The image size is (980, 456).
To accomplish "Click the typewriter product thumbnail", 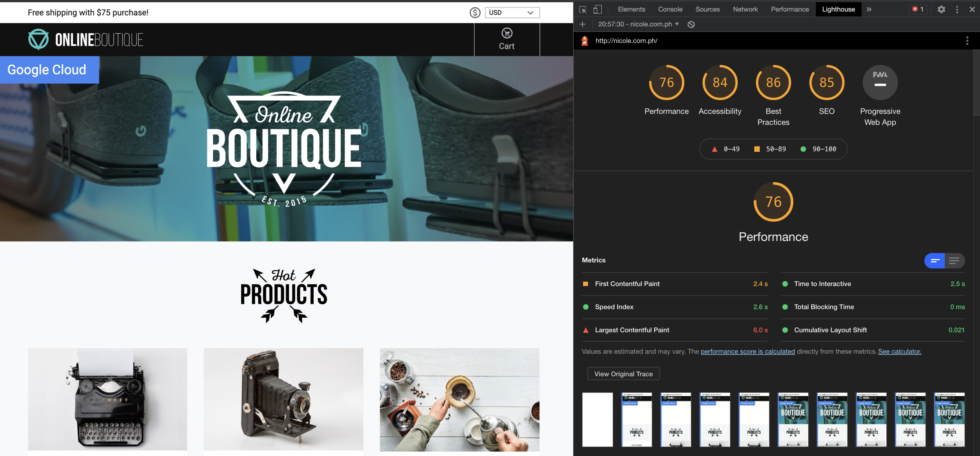I will [x=107, y=399].
